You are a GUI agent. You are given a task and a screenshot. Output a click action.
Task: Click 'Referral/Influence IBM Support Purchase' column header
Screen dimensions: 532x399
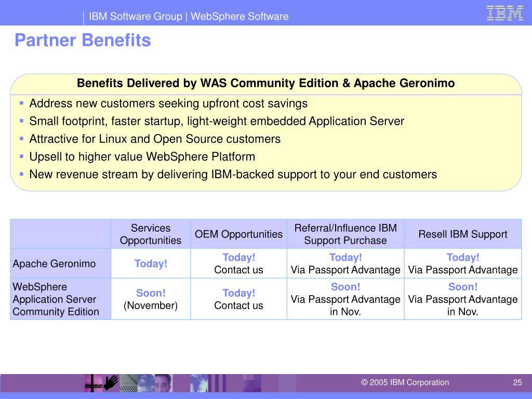coord(345,234)
